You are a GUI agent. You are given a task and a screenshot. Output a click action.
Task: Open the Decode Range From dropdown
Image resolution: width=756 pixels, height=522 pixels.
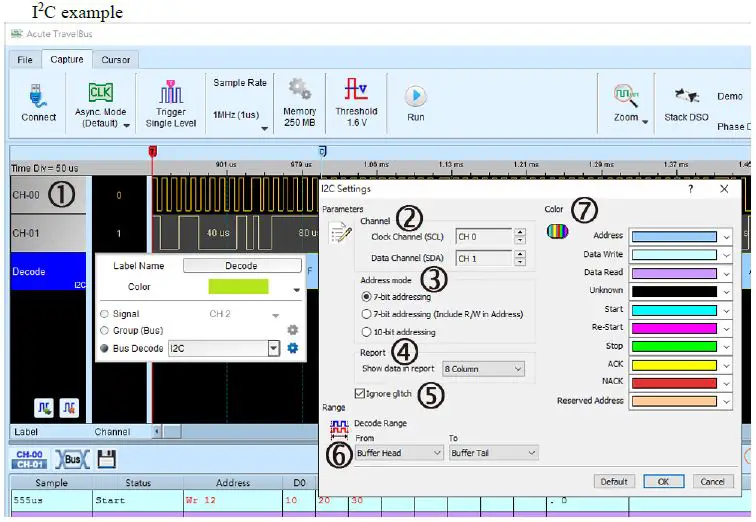pos(399,453)
